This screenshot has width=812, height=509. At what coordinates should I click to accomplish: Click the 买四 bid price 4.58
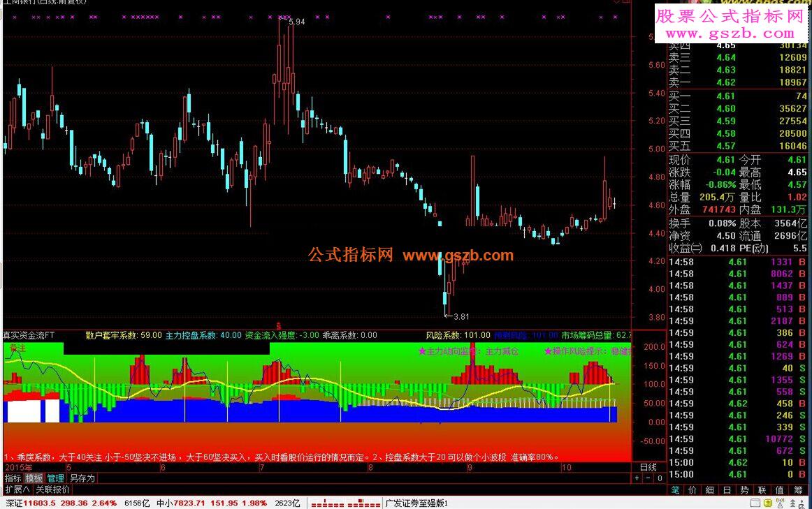[725, 133]
